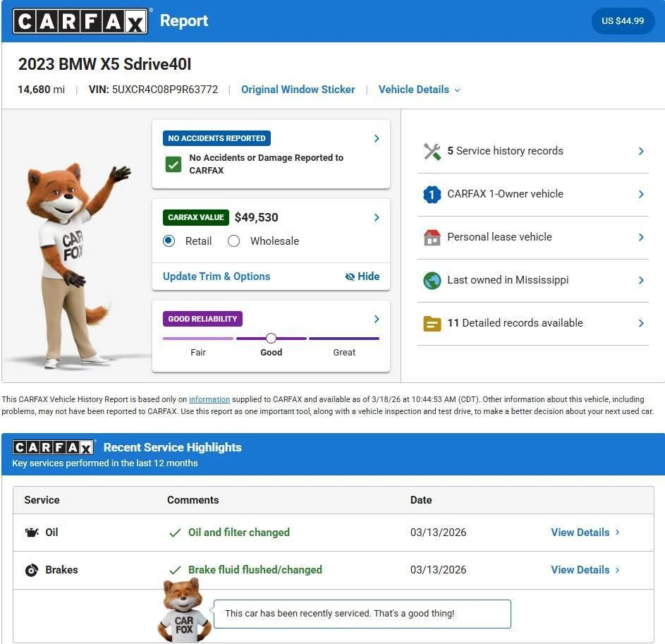Open the 5 Service history records row
Screen dimensions: 665x644
pos(533,152)
